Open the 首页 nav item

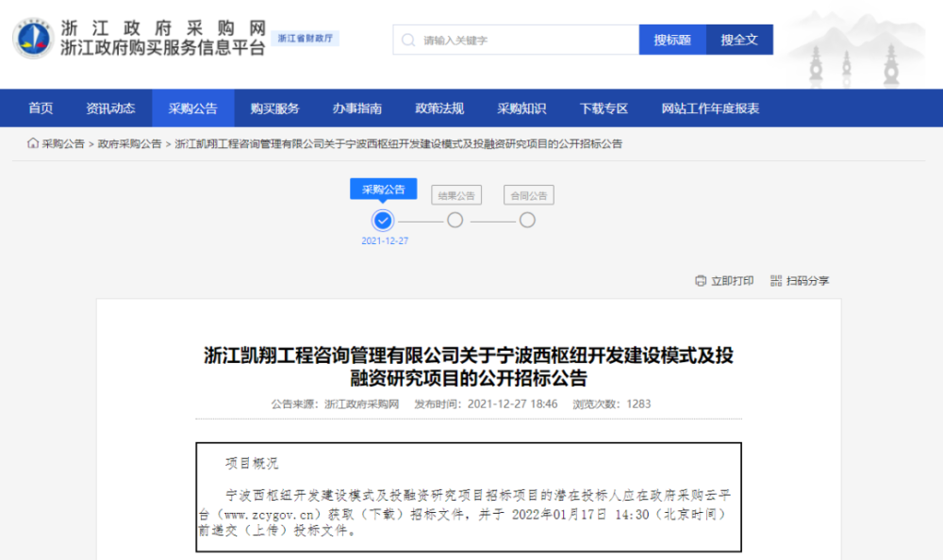click(41, 108)
